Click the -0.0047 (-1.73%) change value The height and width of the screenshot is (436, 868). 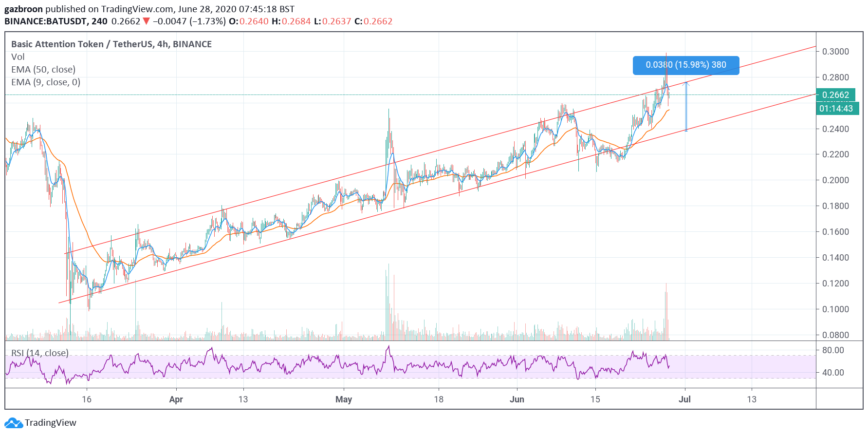(189, 21)
